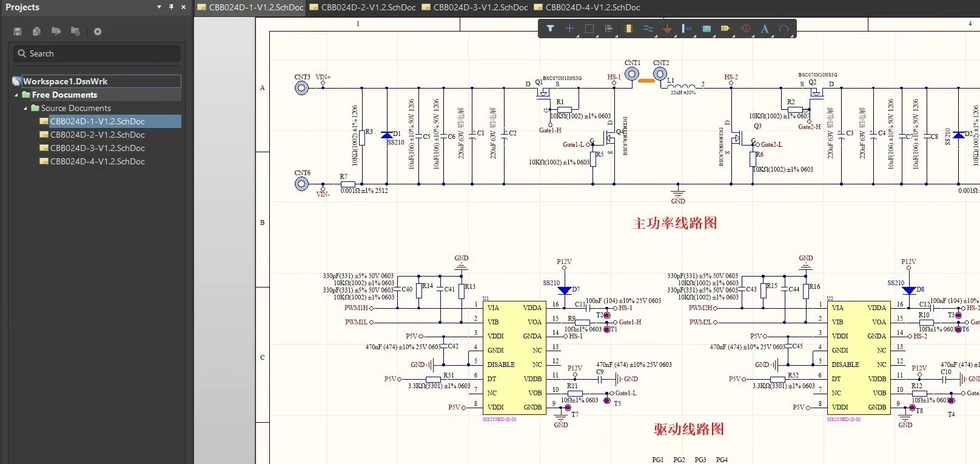Click the CNT6 connector symbol
The width and height of the screenshot is (980, 464).
(x=301, y=183)
